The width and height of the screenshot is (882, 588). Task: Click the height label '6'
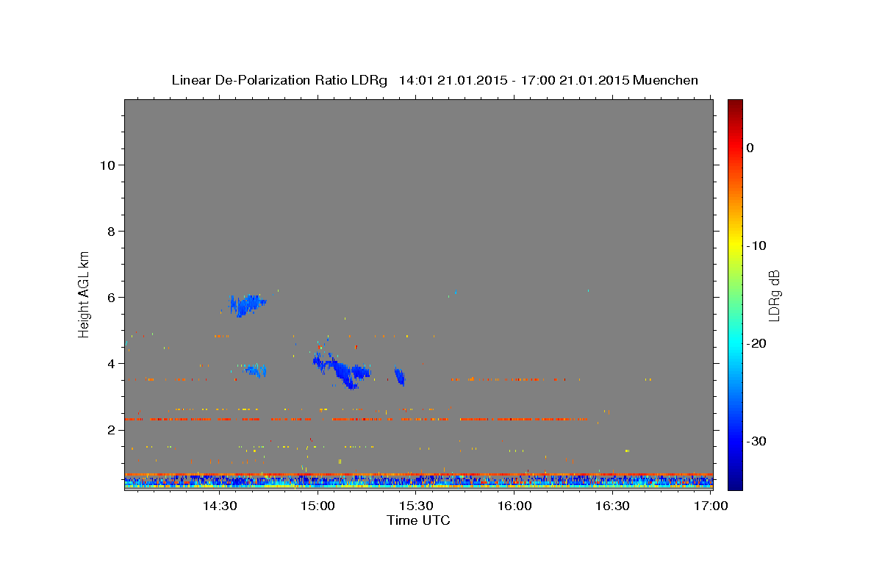coord(111,297)
